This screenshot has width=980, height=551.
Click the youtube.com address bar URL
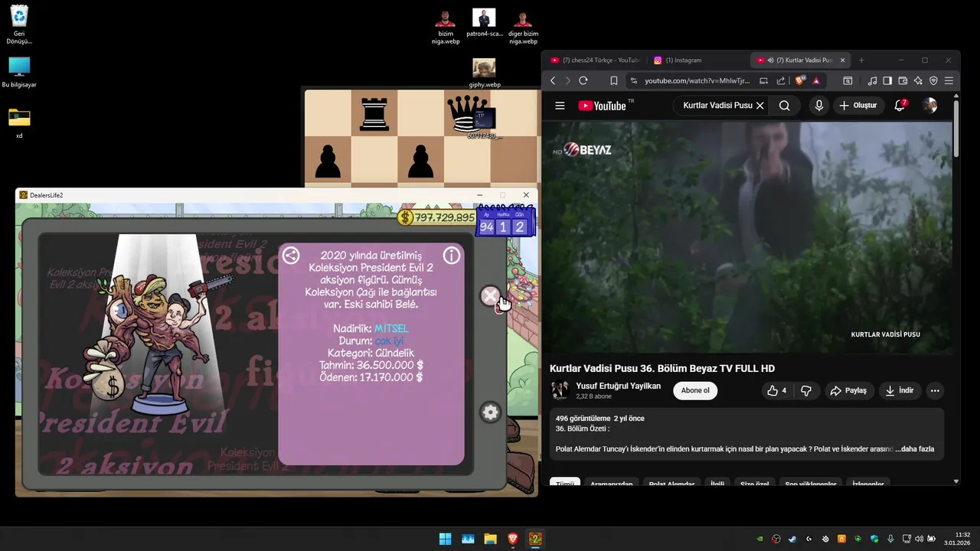point(697,80)
